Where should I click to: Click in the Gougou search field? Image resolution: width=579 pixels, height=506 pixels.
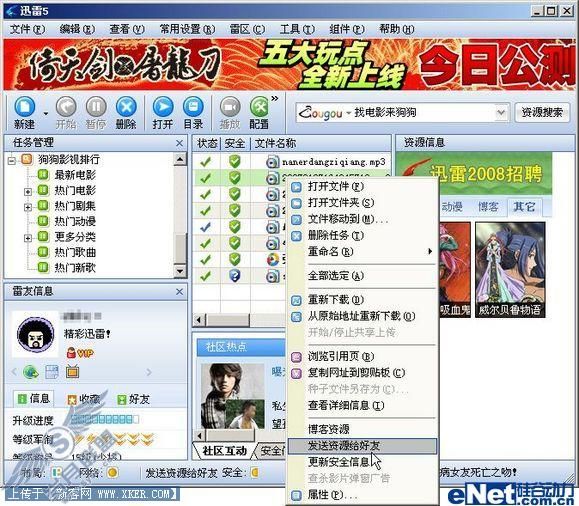(401, 112)
